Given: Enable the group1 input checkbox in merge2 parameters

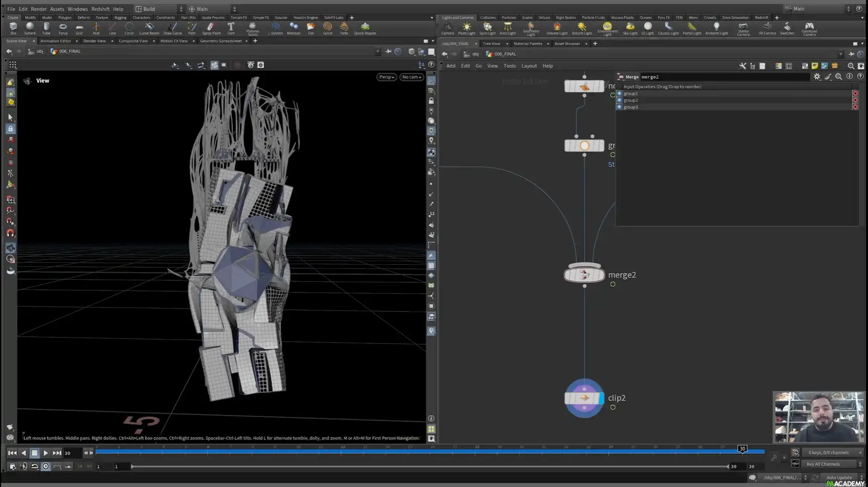Looking at the screenshot, I should (620, 93).
